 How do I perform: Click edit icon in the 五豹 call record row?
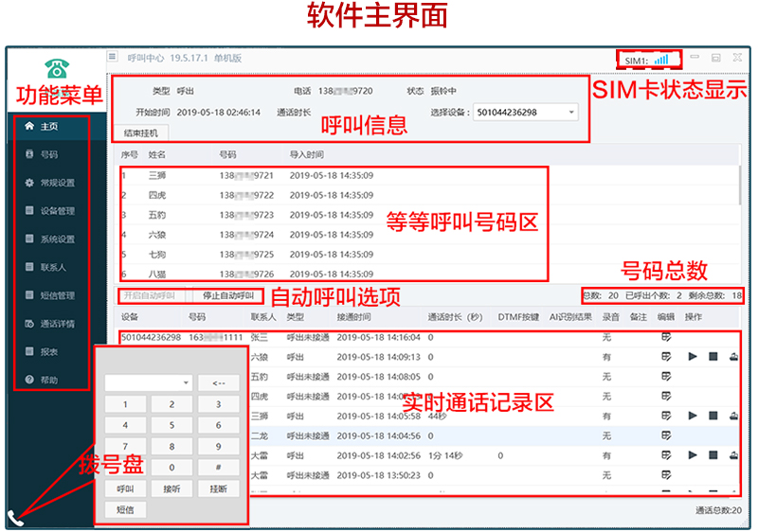pyautogui.click(x=666, y=376)
